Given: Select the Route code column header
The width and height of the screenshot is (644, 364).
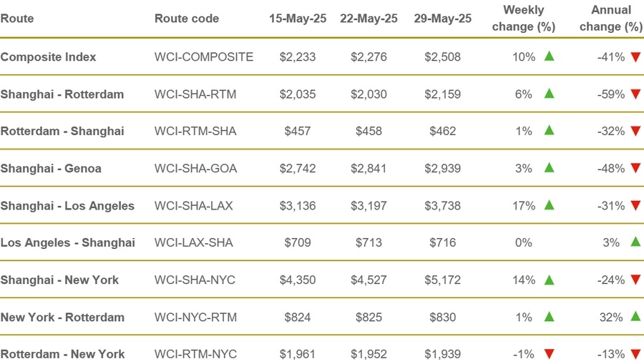Looking at the screenshot, I should (x=187, y=19).
